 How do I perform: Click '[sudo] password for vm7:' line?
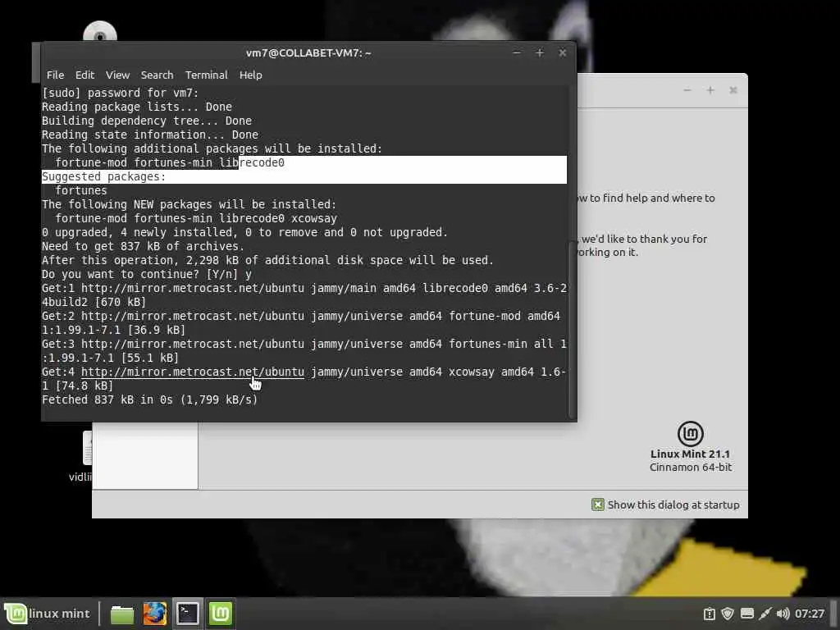pyautogui.click(x=120, y=93)
